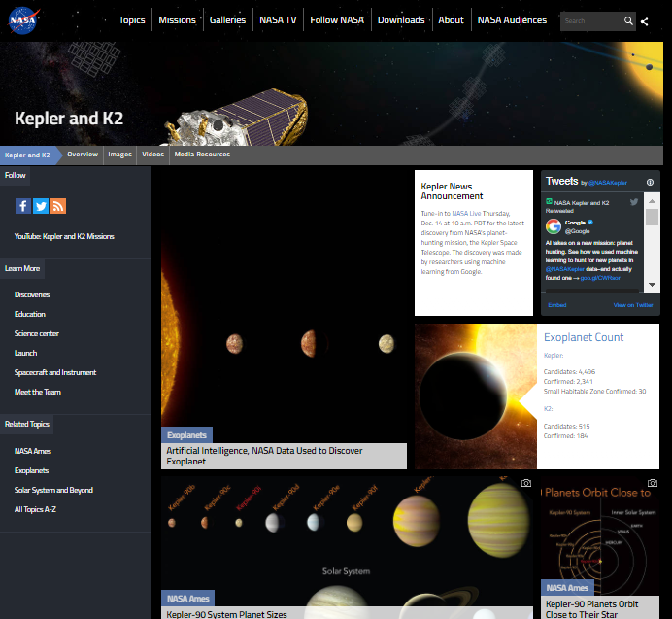Open the Missions menu

[x=177, y=20]
